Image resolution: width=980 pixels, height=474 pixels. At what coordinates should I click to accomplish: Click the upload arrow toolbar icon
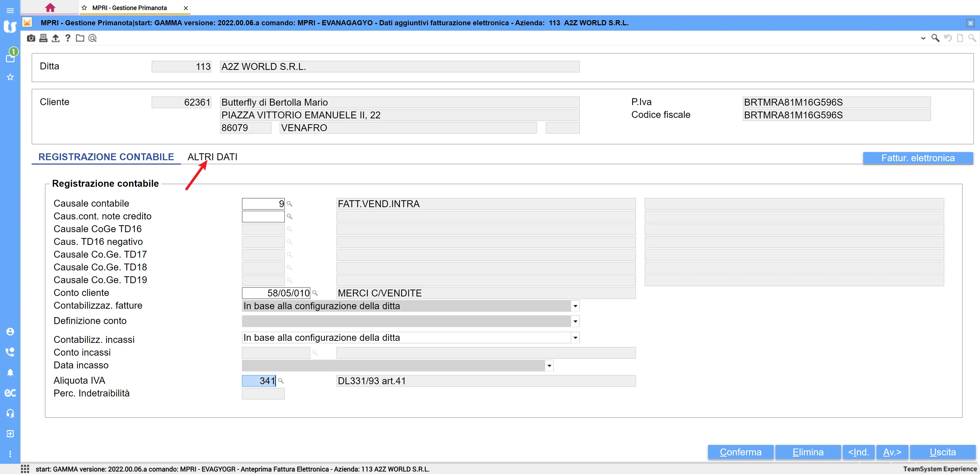pyautogui.click(x=56, y=38)
